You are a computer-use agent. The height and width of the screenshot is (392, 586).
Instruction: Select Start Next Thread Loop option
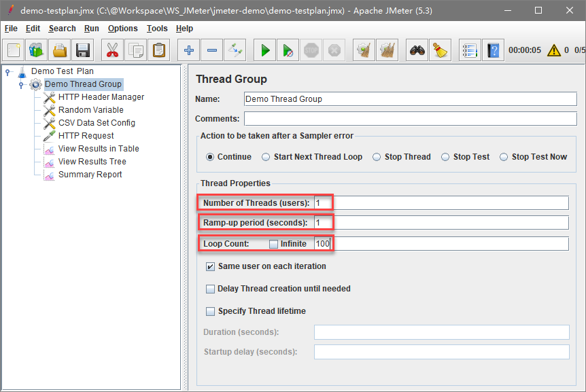pyautogui.click(x=266, y=157)
